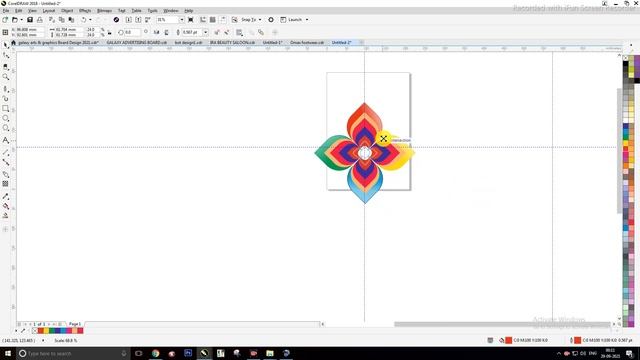This screenshot has height=360, width=640.
Task: Select the Rectangle tool
Action: [5, 109]
